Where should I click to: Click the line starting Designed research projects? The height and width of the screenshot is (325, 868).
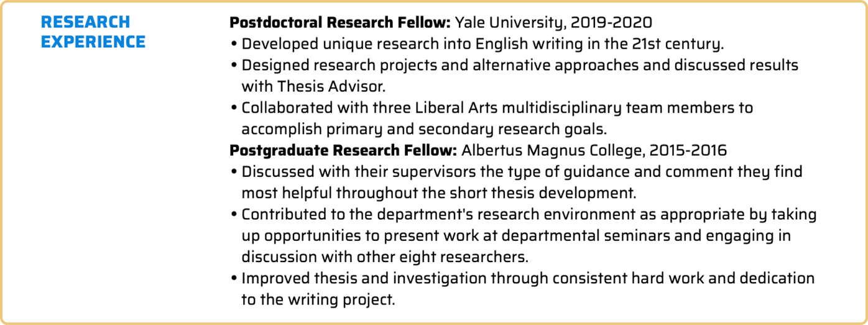tap(519, 65)
